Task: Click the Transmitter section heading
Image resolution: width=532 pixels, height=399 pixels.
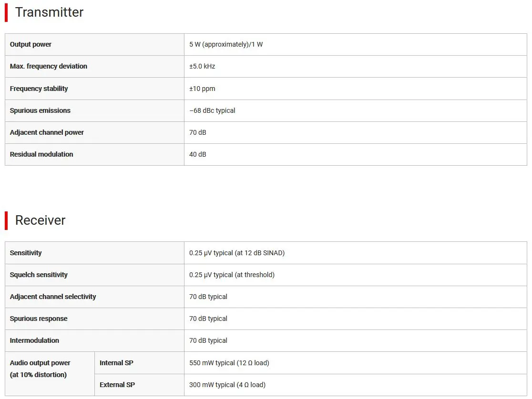Action: tap(49, 12)
